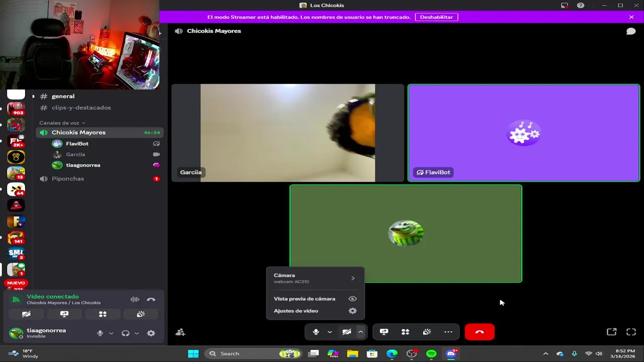Open Discord help icon in title bar

pos(581,6)
